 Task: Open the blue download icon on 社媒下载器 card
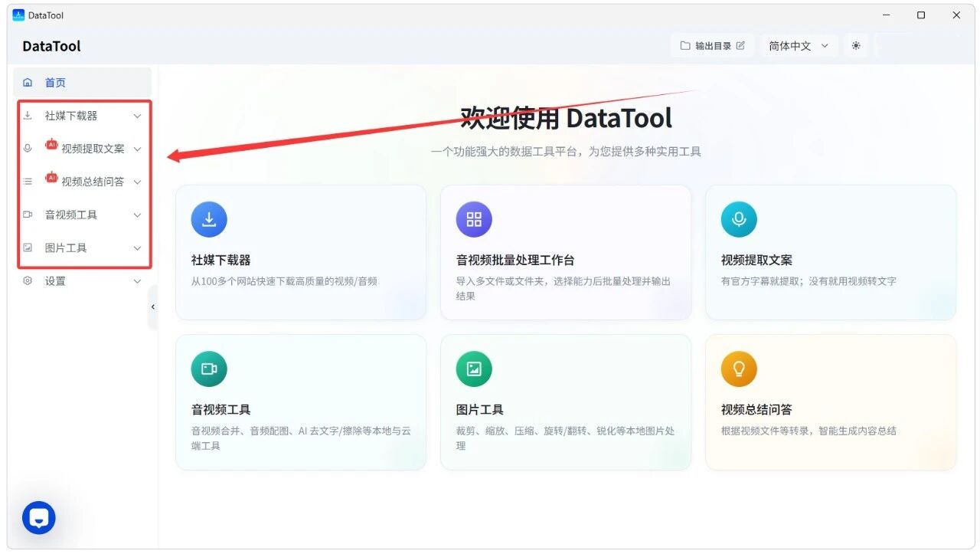pos(209,220)
